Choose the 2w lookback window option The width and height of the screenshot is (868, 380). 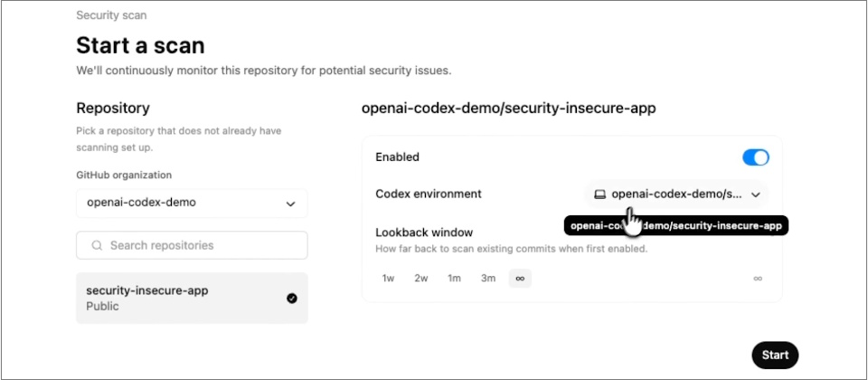(421, 279)
